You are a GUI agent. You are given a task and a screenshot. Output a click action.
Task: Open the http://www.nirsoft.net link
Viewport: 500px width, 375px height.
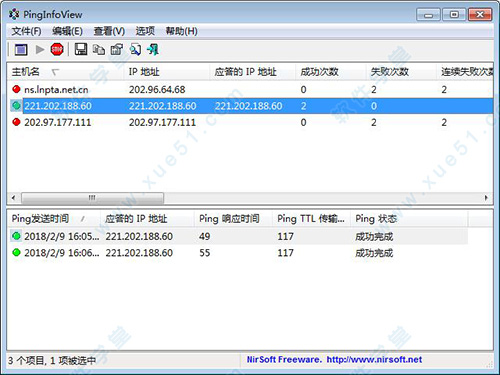click(x=374, y=359)
